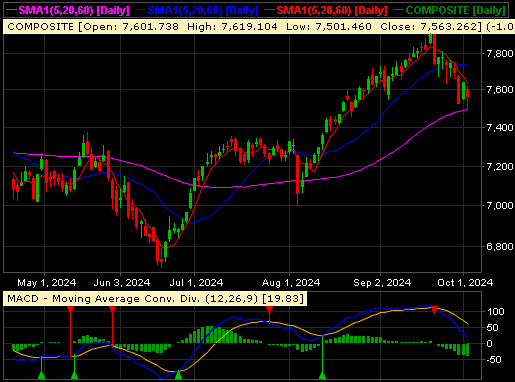
Task: Open the MACD indicator title label
Action: click(155, 298)
